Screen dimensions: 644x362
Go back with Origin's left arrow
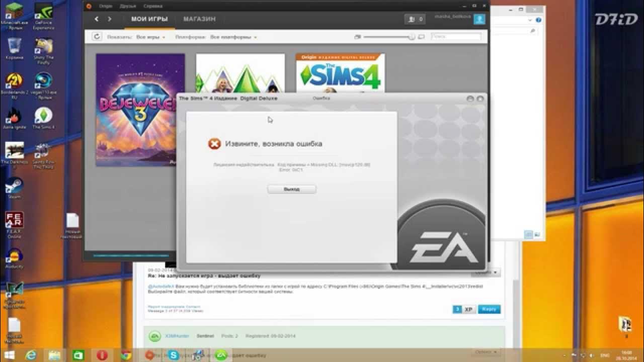[x=97, y=19]
